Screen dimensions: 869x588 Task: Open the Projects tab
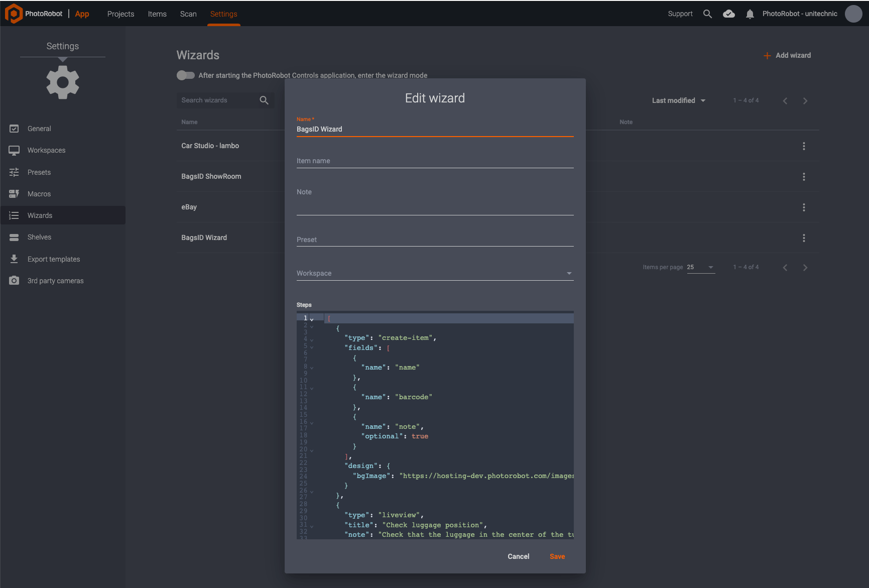coord(120,14)
